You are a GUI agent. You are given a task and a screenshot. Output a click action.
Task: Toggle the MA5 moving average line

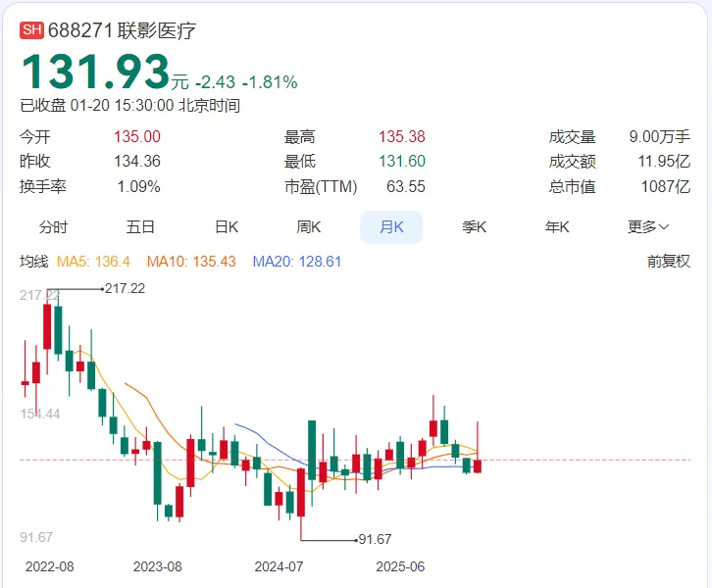94,262
